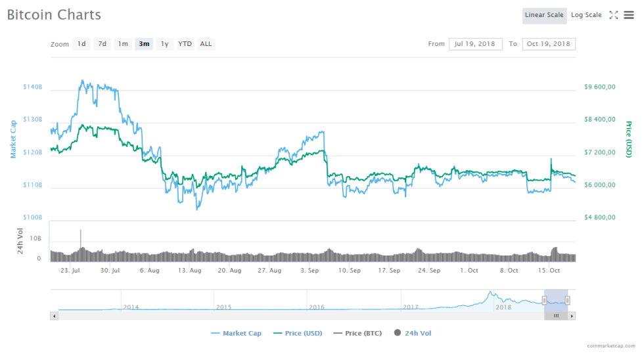Image resolution: width=644 pixels, height=354 pixels.
Task: Select the 1m zoom option
Action: coord(123,44)
